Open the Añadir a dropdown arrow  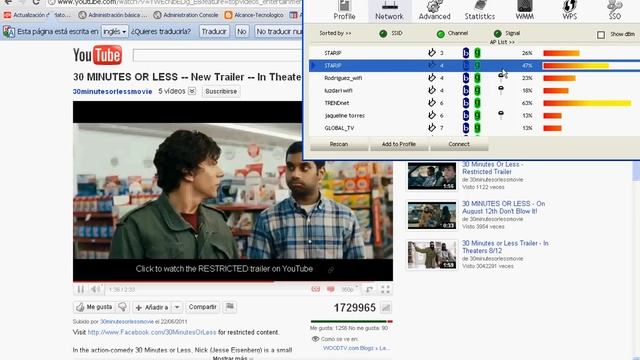(177, 307)
